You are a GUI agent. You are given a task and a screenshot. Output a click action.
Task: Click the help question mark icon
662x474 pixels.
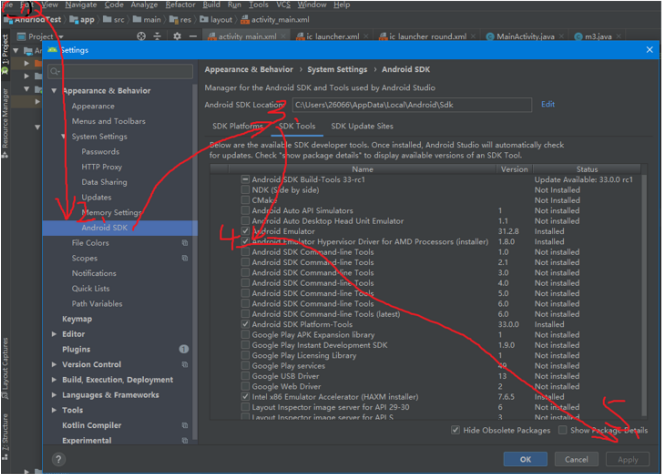tap(59, 459)
